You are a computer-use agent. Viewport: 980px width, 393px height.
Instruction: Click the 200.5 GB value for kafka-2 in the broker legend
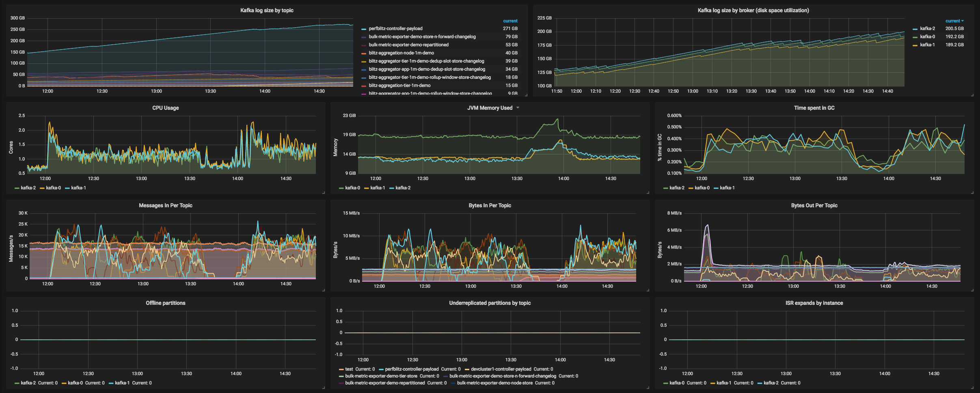pyautogui.click(x=954, y=28)
